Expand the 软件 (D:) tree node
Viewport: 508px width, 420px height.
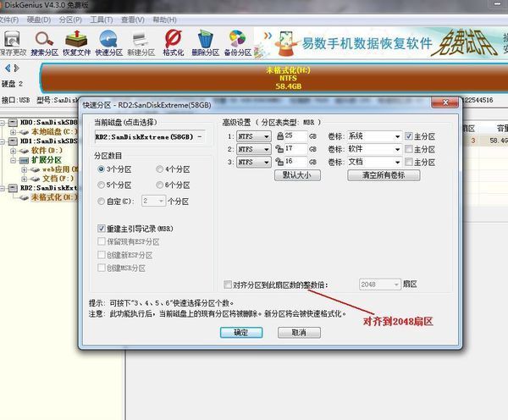pyautogui.click(x=13, y=151)
